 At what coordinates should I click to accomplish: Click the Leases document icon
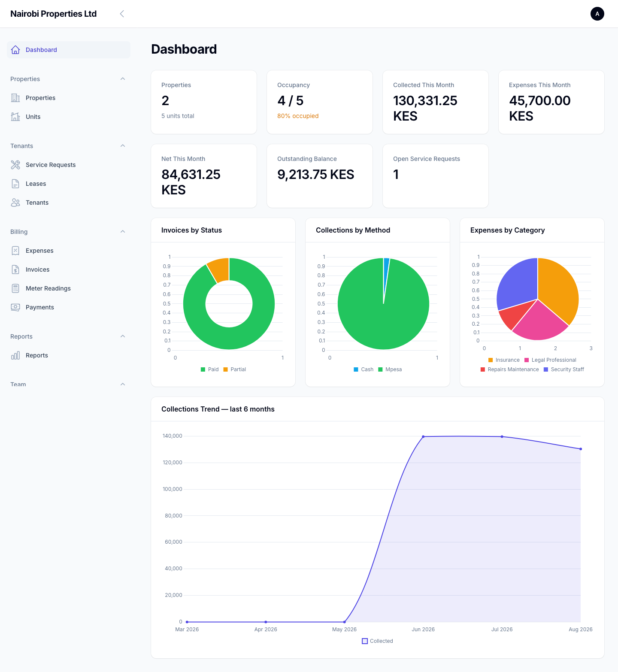pyautogui.click(x=15, y=184)
